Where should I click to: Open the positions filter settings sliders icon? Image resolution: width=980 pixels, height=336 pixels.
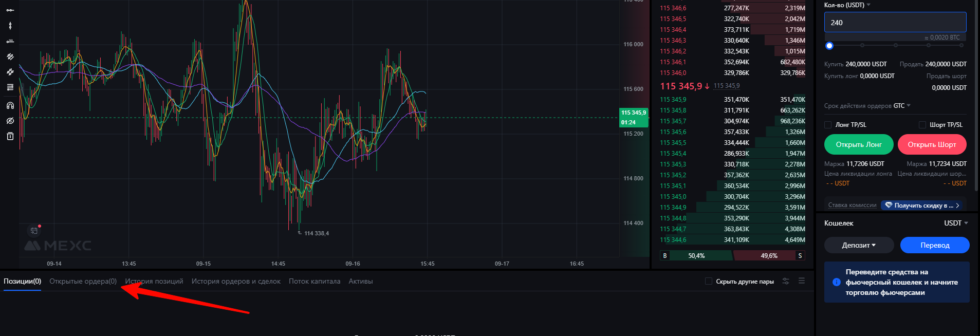[786, 281]
